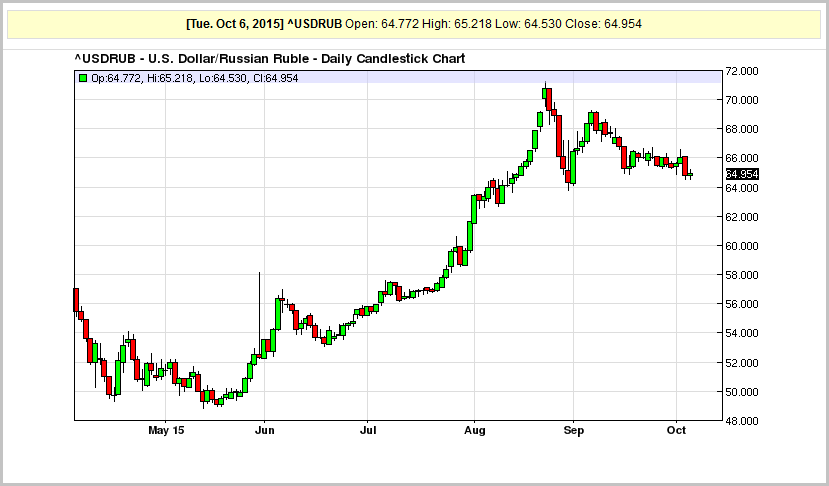Click the 62.000 y-axis label
Image resolution: width=829 pixels, height=486 pixels.
click(x=743, y=217)
